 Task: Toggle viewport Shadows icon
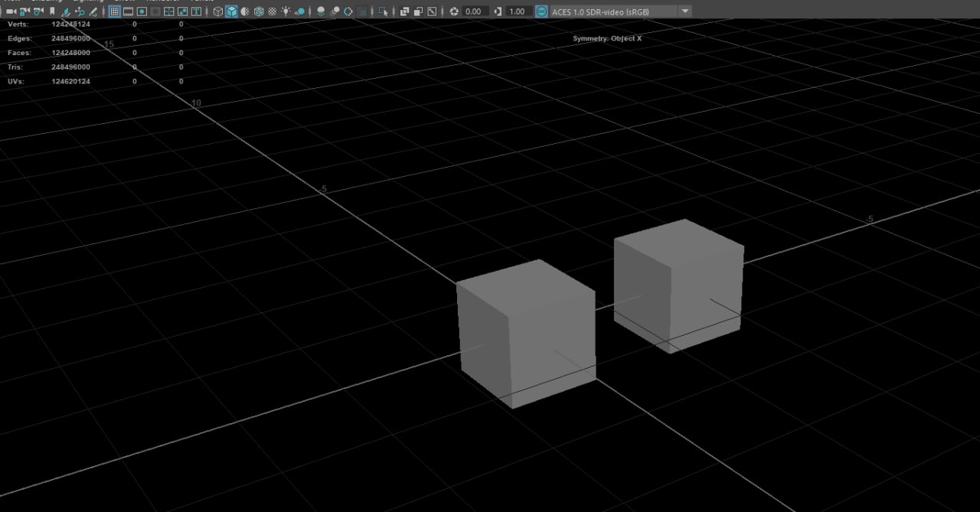tap(300, 11)
